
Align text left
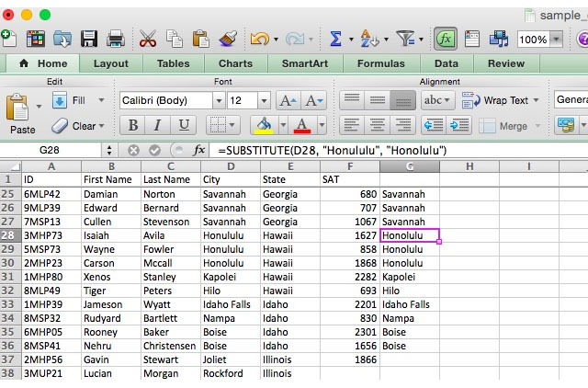(x=352, y=125)
